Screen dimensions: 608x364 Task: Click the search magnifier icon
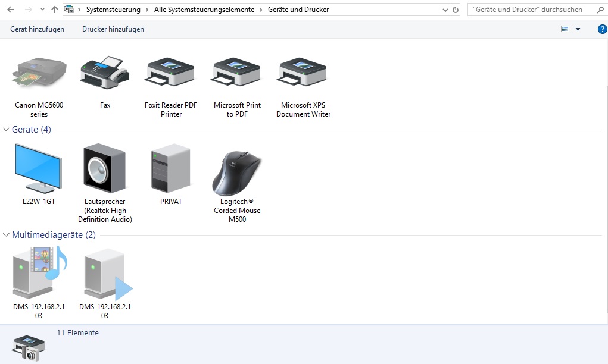[601, 10]
